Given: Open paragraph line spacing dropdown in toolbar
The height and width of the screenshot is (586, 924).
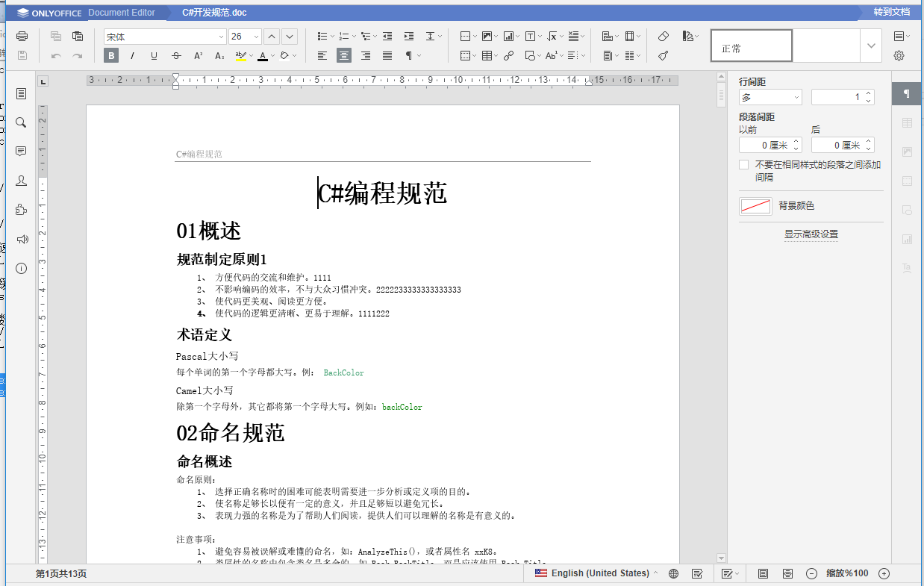Looking at the screenshot, I should [x=433, y=37].
